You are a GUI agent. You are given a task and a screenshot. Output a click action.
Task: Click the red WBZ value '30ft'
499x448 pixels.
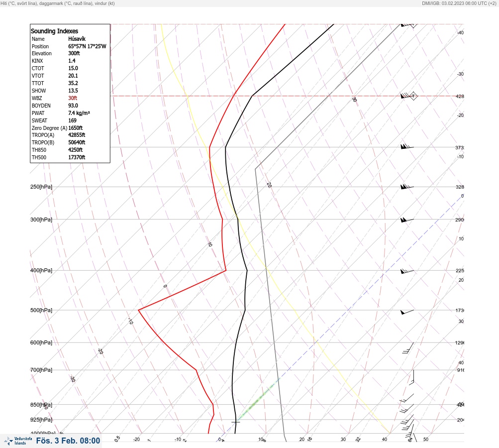[73, 98]
